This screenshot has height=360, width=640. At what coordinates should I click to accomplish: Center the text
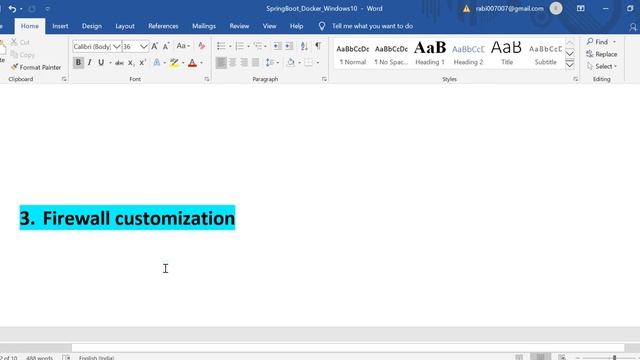click(x=233, y=62)
